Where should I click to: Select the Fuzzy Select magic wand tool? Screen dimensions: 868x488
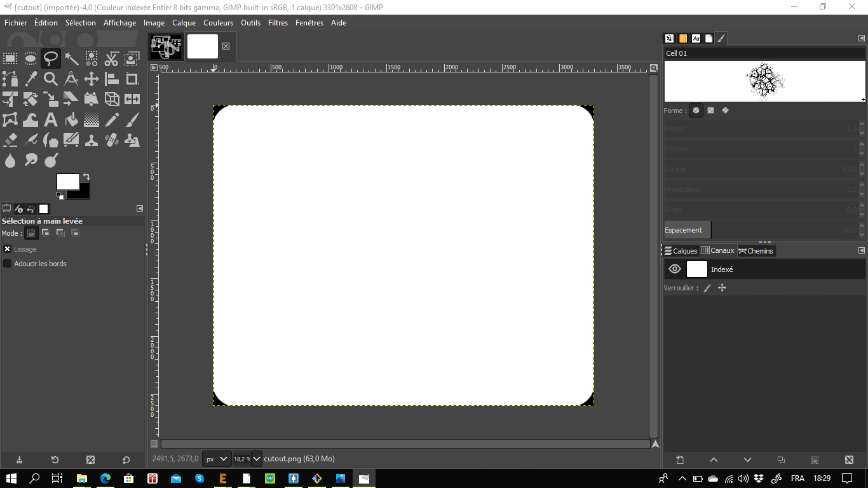click(x=71, y=59)
